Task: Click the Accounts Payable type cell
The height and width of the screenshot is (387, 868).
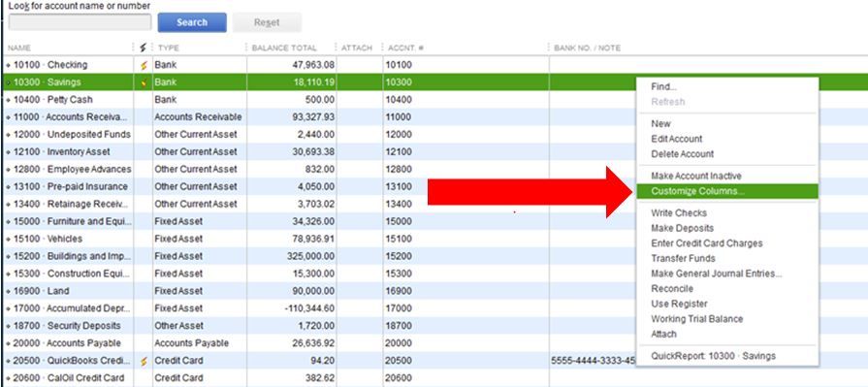Action: point(191,343)
